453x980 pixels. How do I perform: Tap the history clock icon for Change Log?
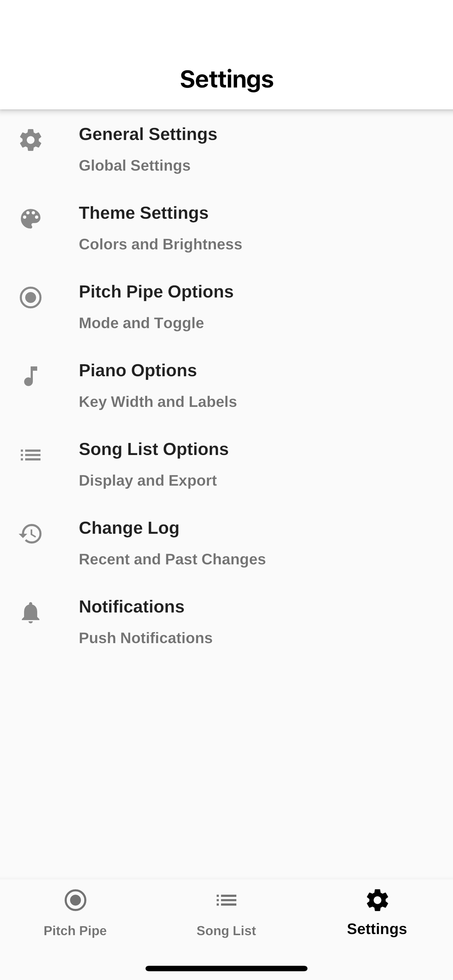coord(30,533)
